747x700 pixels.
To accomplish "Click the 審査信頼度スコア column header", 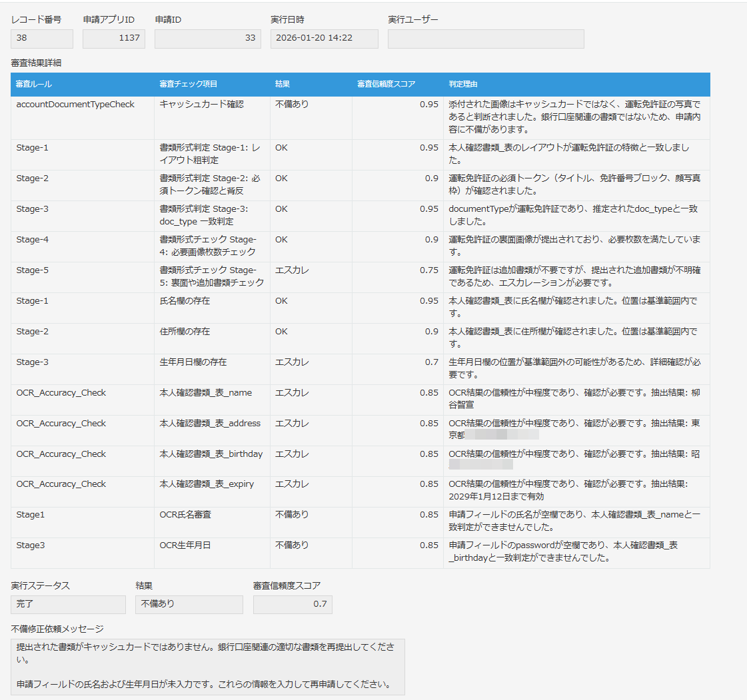I will coord(398,85).
